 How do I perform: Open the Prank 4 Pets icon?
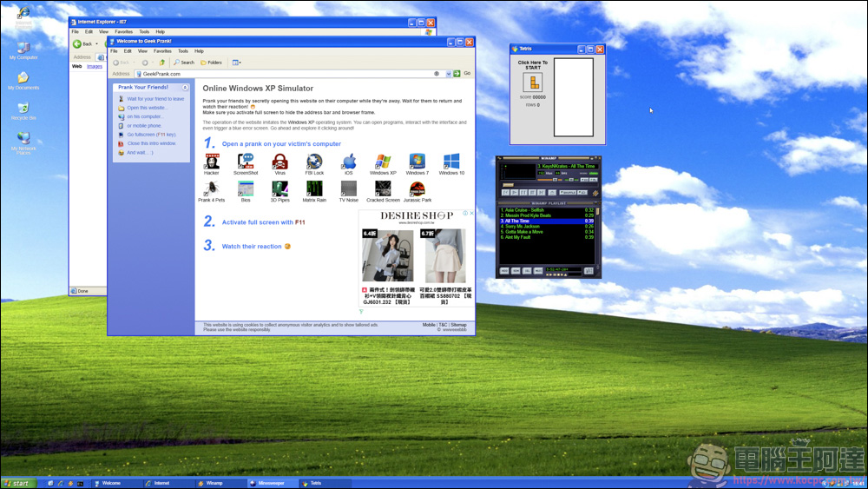click(212, 192)
